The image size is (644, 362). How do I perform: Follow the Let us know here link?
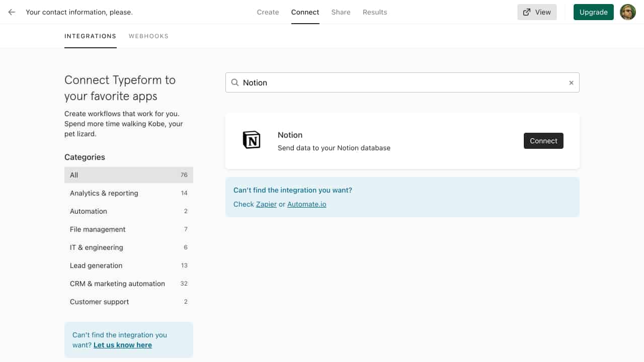coord(122,345)
